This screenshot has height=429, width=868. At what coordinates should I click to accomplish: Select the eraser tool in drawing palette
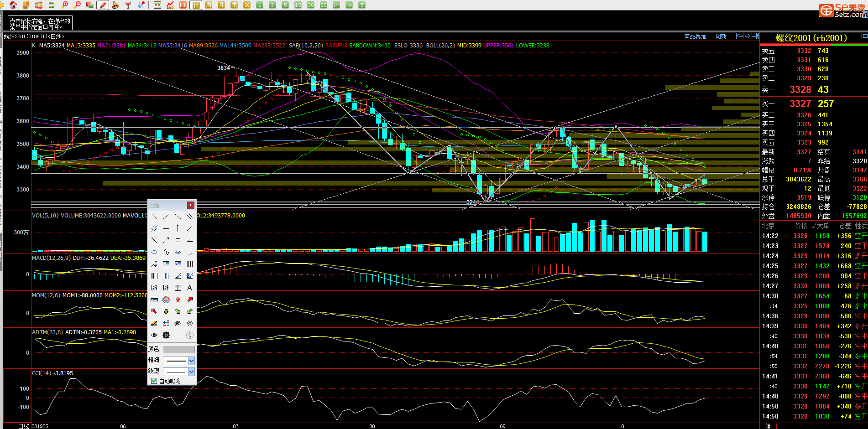(154, 323)
